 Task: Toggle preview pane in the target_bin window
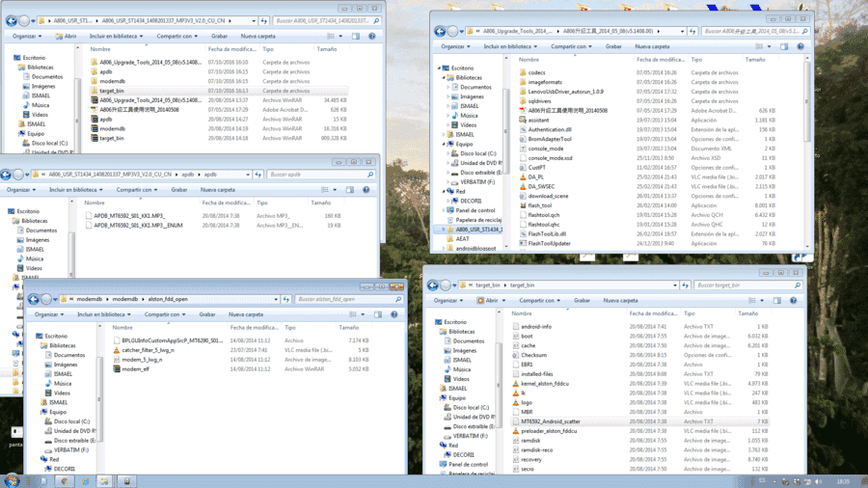pyautogui.click(x=777, y=301)
